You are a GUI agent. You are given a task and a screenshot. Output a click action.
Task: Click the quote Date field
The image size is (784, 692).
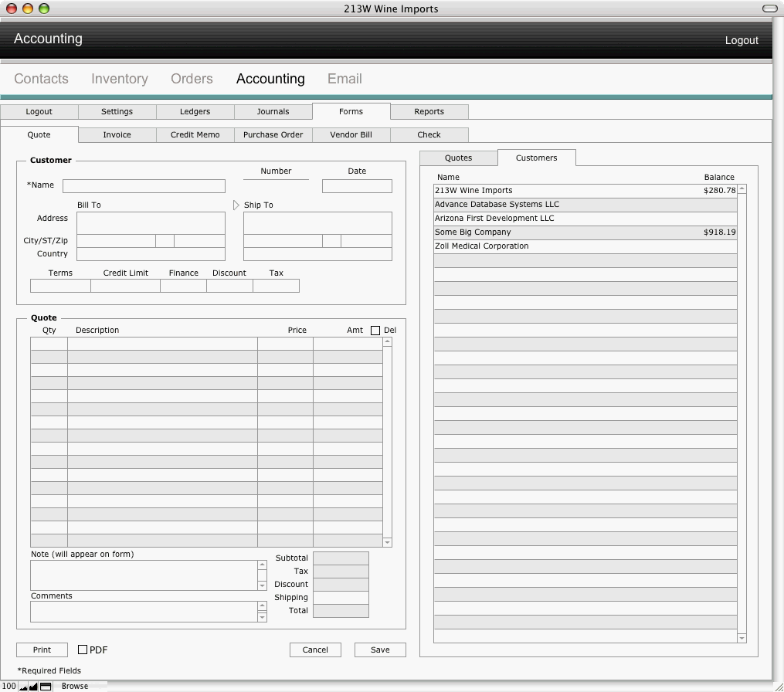click(x=357, y=186)
